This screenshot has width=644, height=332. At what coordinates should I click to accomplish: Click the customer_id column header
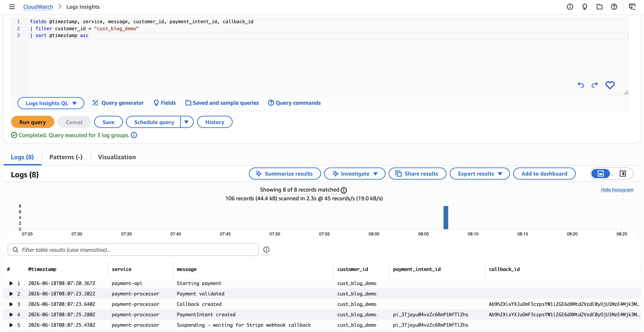(353, 269)
